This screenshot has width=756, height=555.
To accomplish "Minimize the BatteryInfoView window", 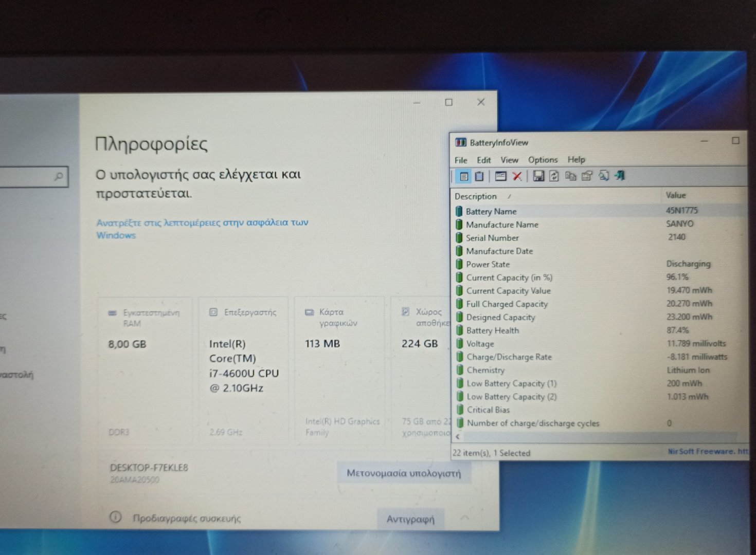I will click(x=704, y=141).
